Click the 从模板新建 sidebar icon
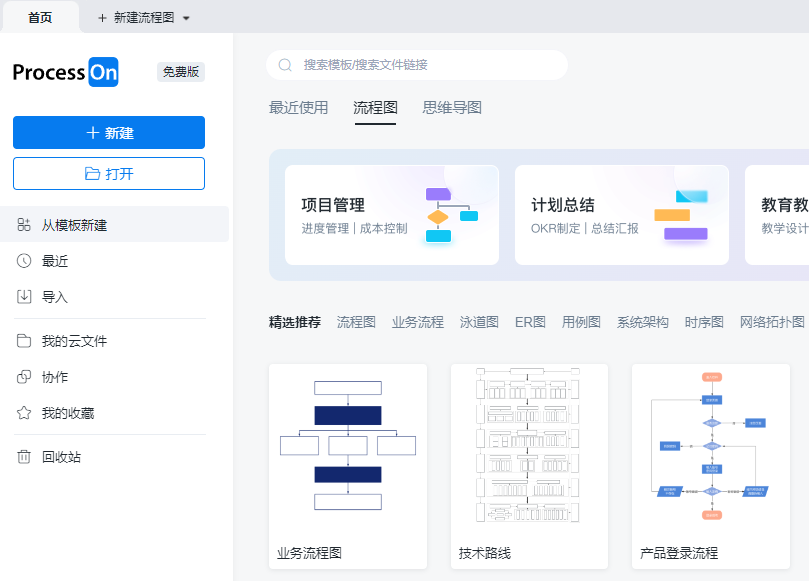 point(24,225)
